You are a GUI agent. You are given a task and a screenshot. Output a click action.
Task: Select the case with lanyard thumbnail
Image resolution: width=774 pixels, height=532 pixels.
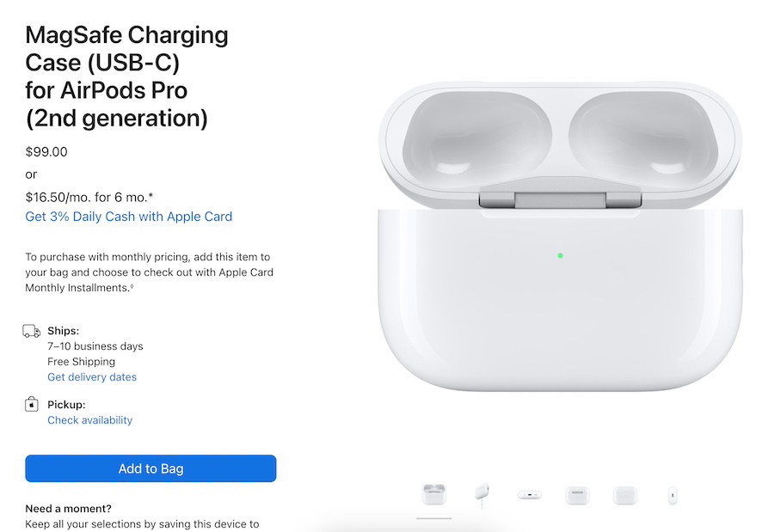482,495
